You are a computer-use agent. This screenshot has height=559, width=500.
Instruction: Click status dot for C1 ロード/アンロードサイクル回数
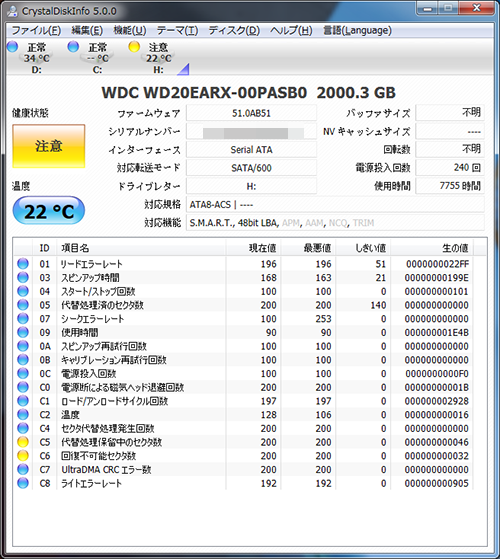coord(23,401)
